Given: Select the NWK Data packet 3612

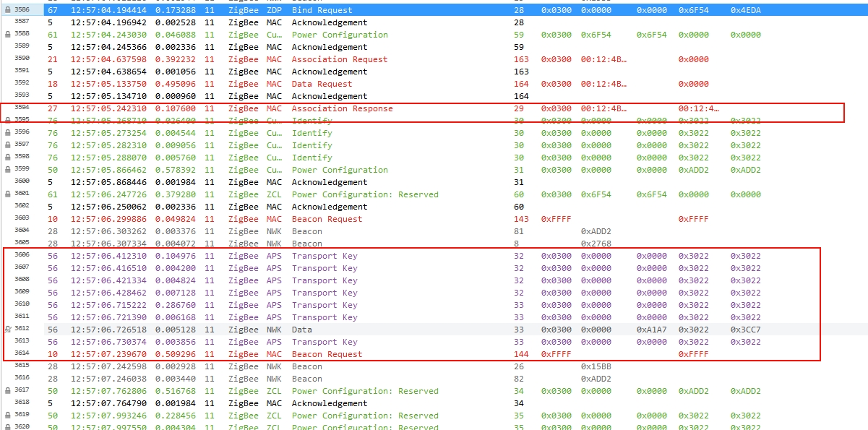Looking at the screenshot, I should (x=434, y=330).
